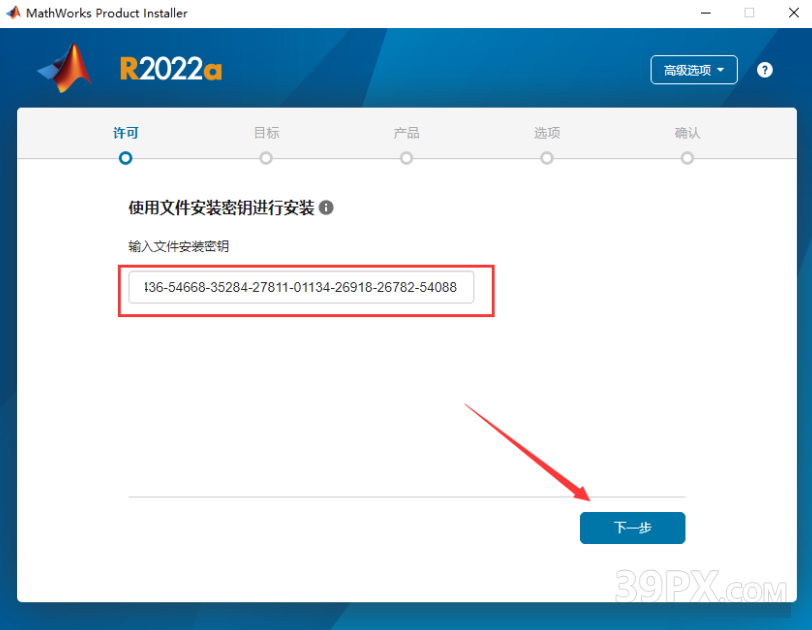Click the MATLAB logo in header
Image resolution: width=812 pixels, height=630 pixels.
coord(65,68)
